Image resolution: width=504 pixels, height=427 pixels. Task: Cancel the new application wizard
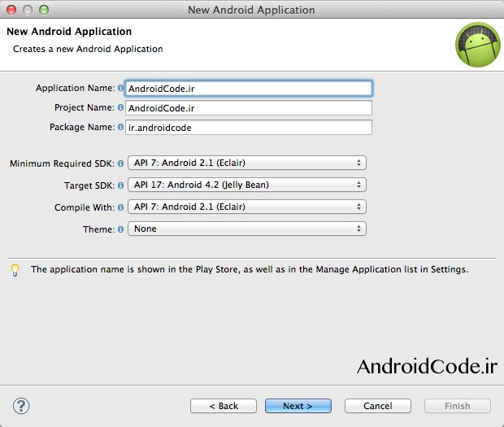pos(378,406)
